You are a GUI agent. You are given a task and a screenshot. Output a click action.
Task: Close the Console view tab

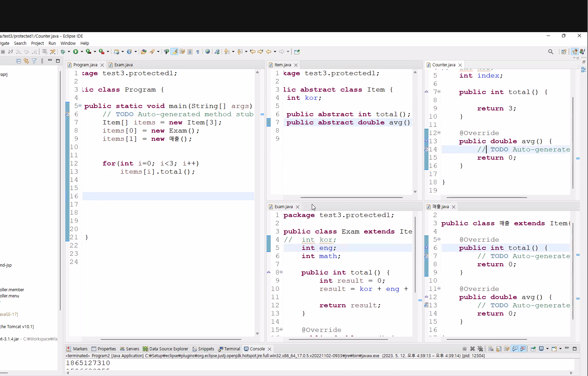click(x=269, y=349)
